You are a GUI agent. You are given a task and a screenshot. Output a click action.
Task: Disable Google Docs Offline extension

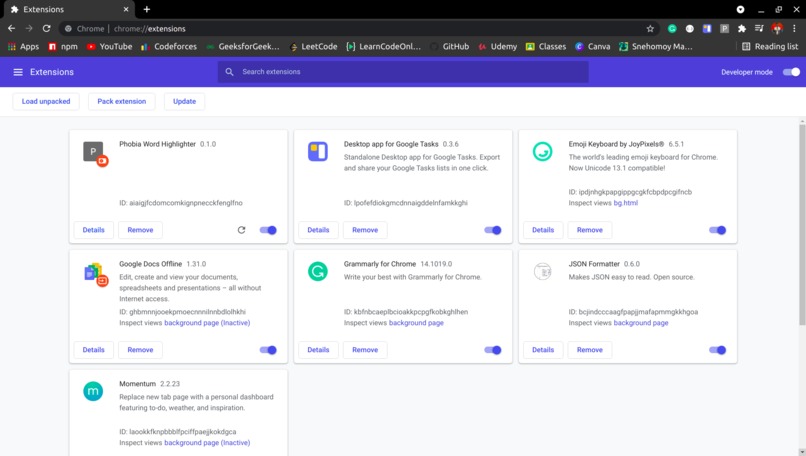point(268,350)
